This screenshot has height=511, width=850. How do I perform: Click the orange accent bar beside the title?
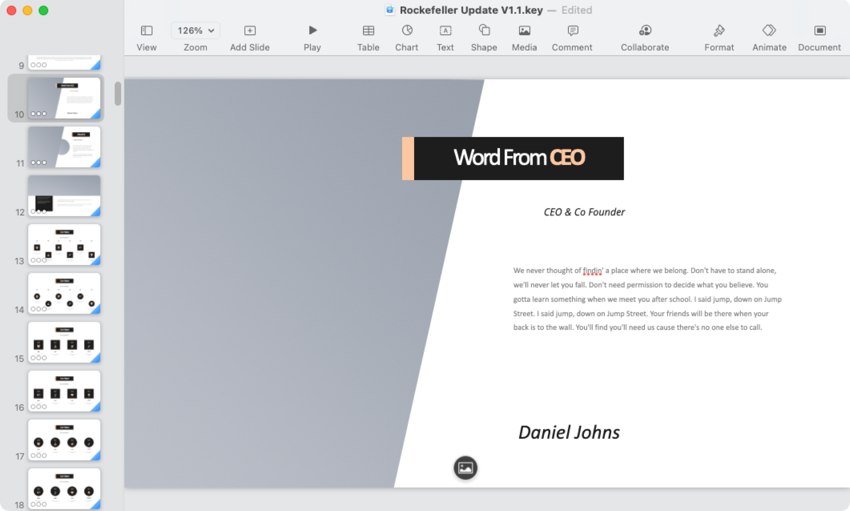(x=408, y=158)
